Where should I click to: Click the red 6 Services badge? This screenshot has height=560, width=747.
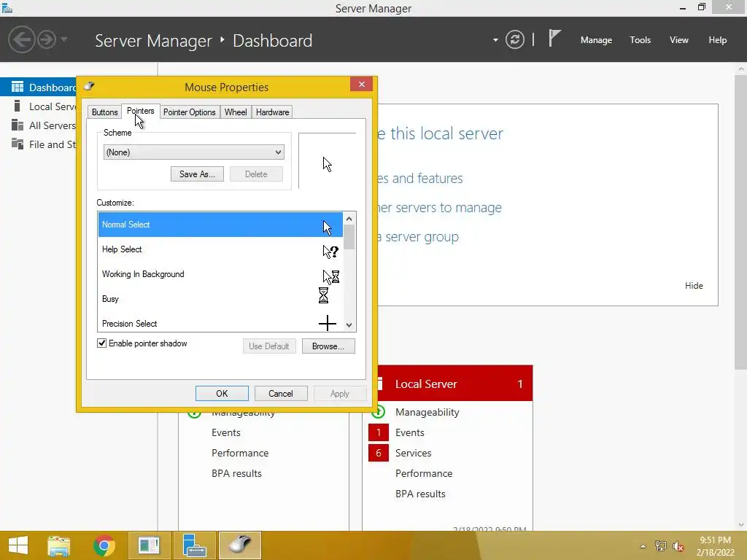[x=379, y=453]
